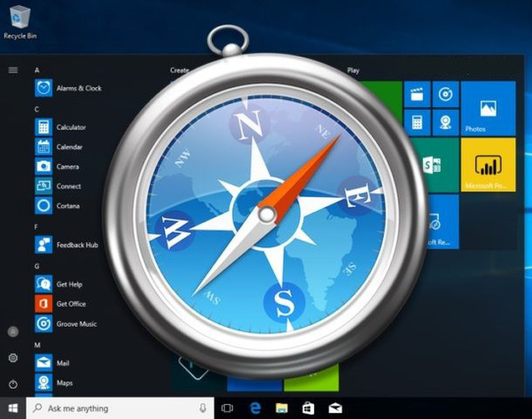Screen dimensions: 532x419
Task: Launch Microsoft Edge from the taskbar
Action: click(255, 408)
